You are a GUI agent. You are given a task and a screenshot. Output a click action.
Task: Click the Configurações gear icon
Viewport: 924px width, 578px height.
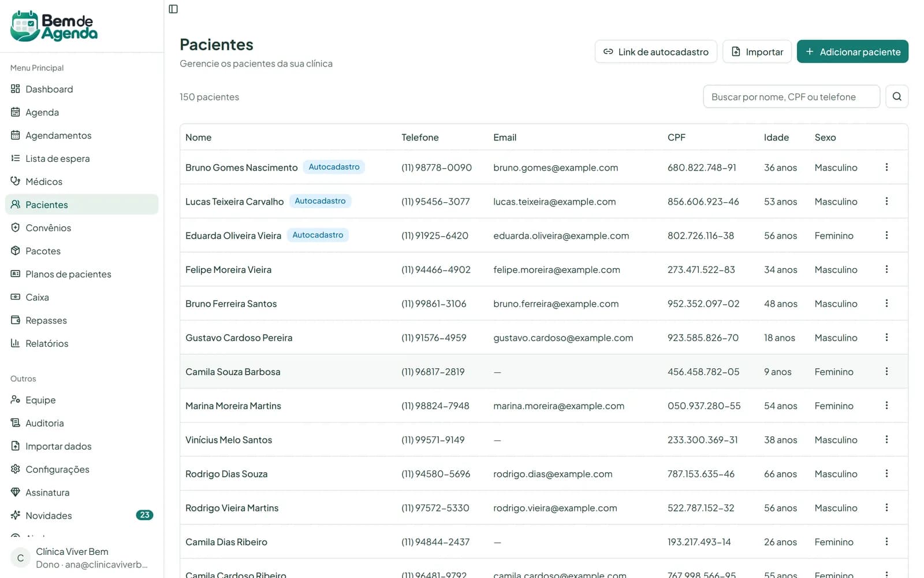[x=16, y=469]
